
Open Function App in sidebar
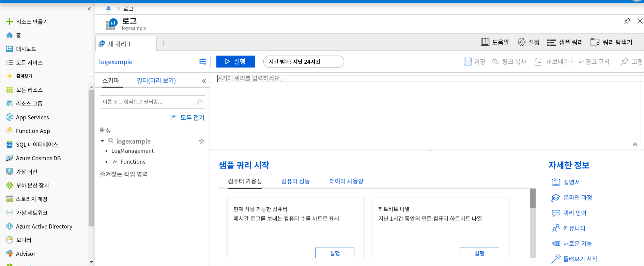coord(28,131)
